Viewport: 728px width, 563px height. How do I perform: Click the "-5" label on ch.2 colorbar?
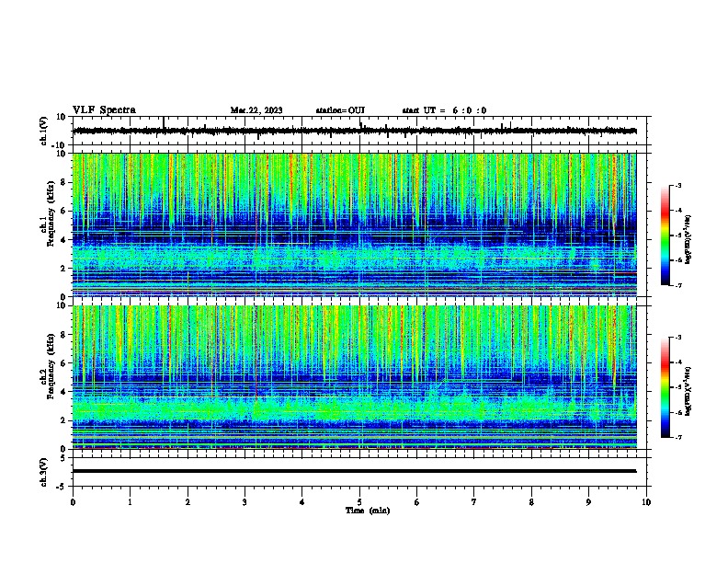coord(677,387)
